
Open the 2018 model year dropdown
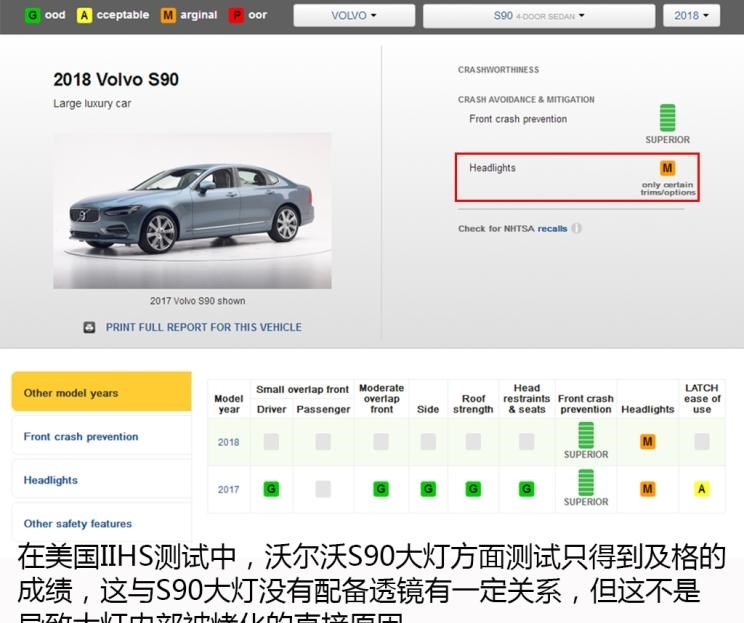[x=691, y=16]
